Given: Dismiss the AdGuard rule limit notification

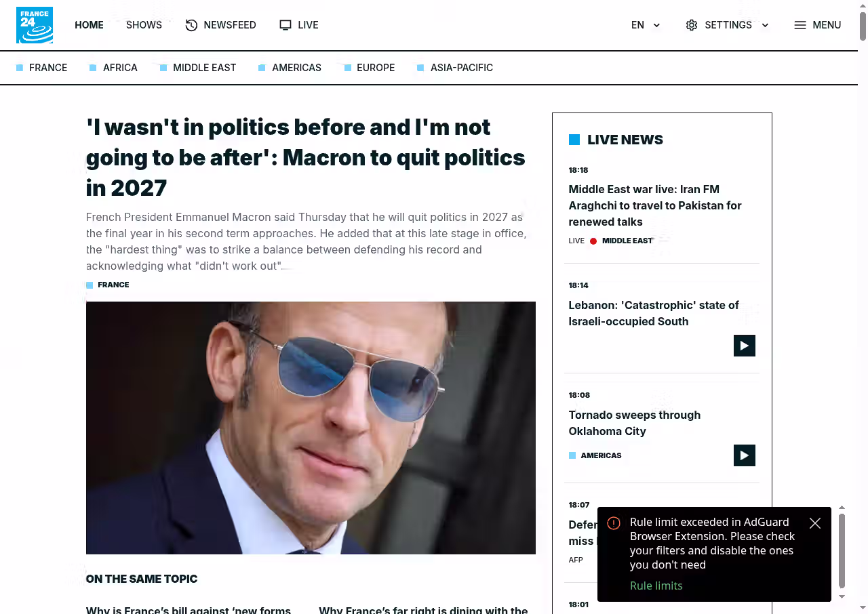Looking at the screenshot, I should [815, 523].
